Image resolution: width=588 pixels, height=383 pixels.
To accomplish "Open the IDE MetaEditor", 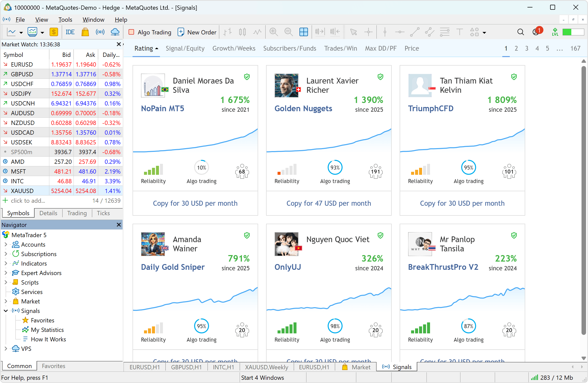I will pyautogui.click(x=70, y=32).
